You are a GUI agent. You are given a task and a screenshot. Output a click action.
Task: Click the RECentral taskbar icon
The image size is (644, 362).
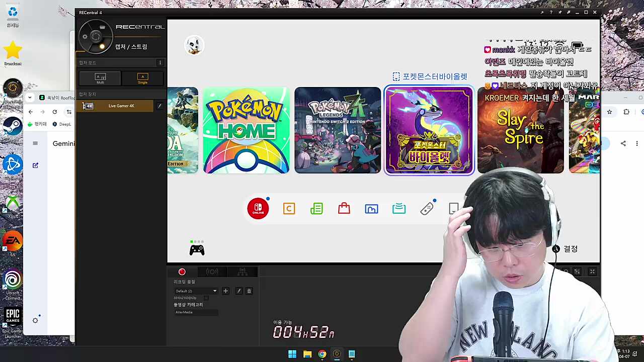pyautogui.click(x=337, y=354)
